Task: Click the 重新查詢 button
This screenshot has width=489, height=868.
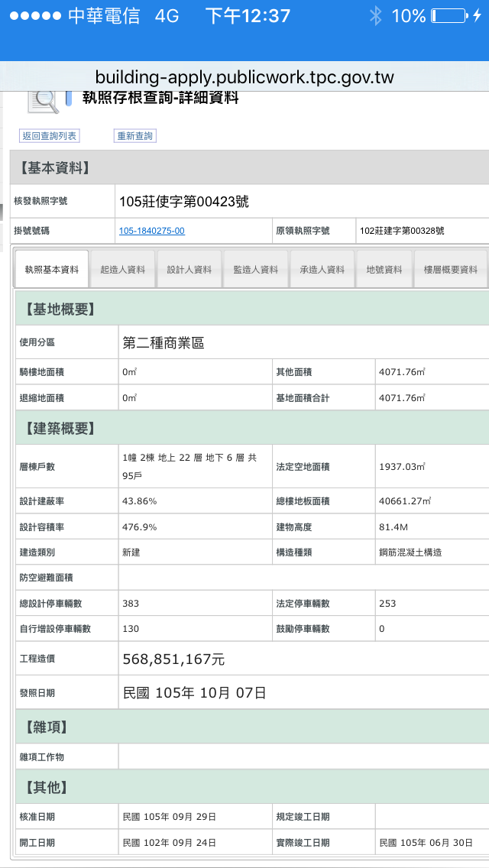Action: [x=134, y=136]
